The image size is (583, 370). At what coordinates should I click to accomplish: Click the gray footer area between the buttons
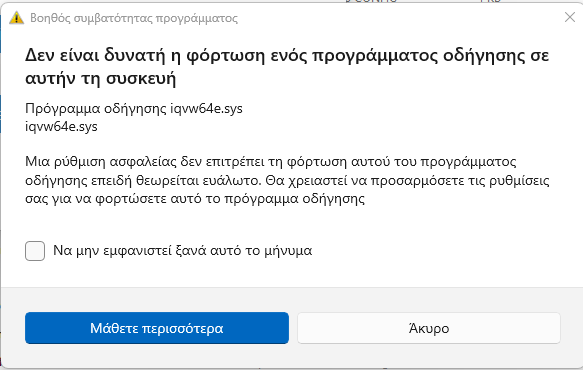293,328
